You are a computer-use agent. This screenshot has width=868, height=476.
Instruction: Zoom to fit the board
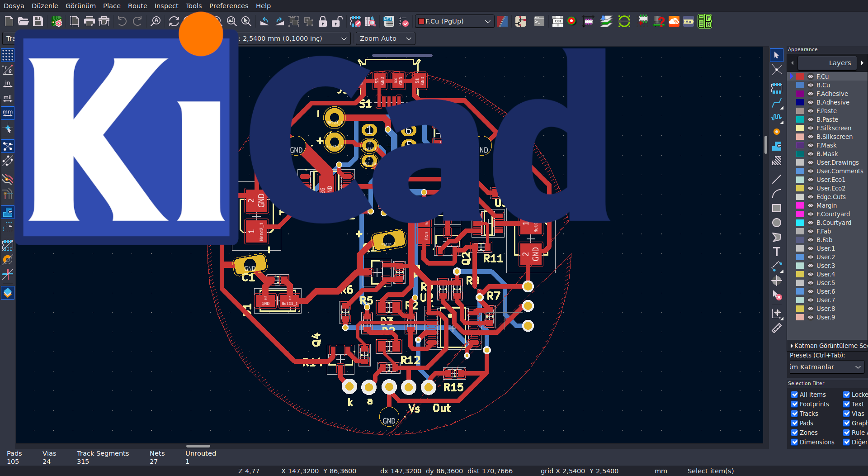pos(232,21)
